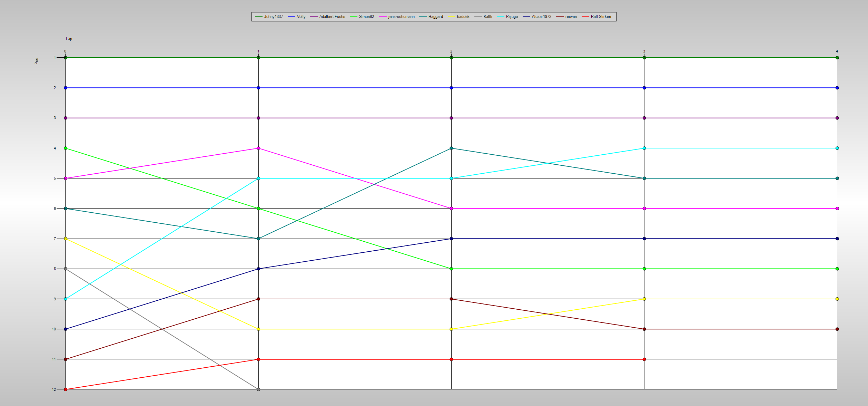Select reiwen legend entry
This screenshot has height=406, width=868.
click(x=566, y=17)
